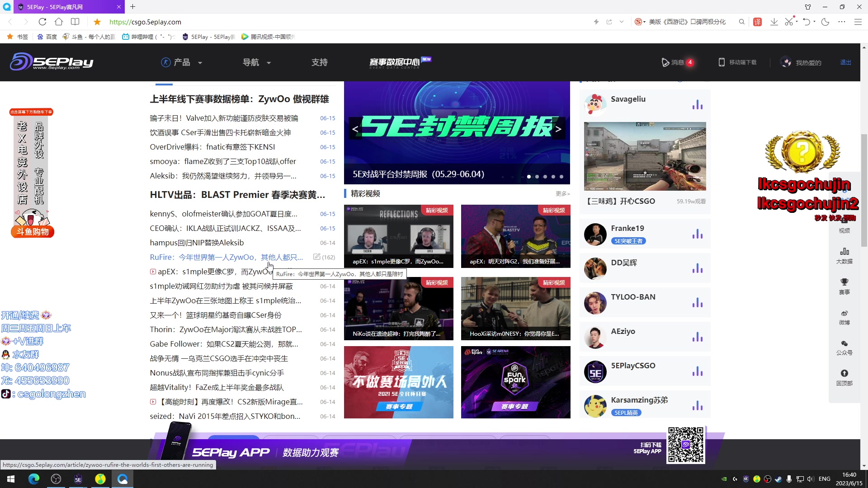Show next banner with right arrow
The image size is (868, 488).
click(x=558, y=129)
